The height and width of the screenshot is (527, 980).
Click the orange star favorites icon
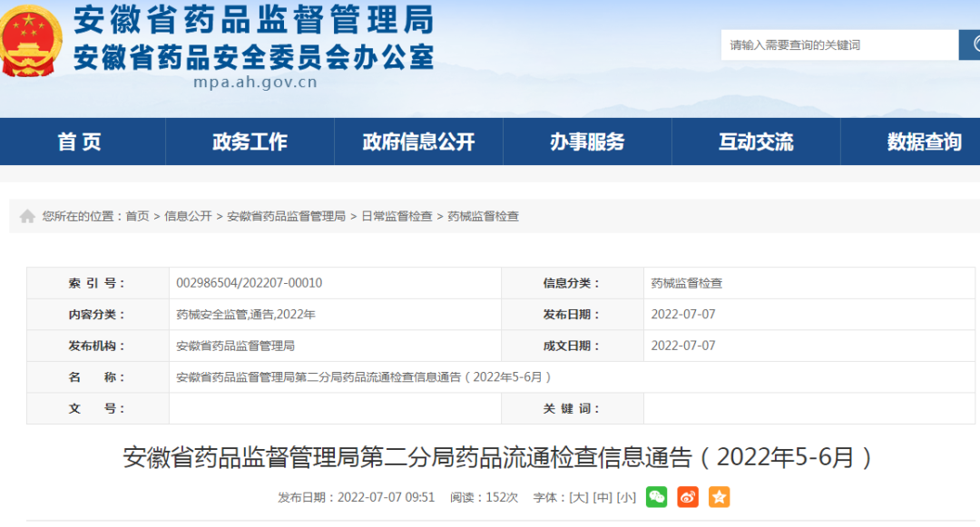[x=719, y=497]
